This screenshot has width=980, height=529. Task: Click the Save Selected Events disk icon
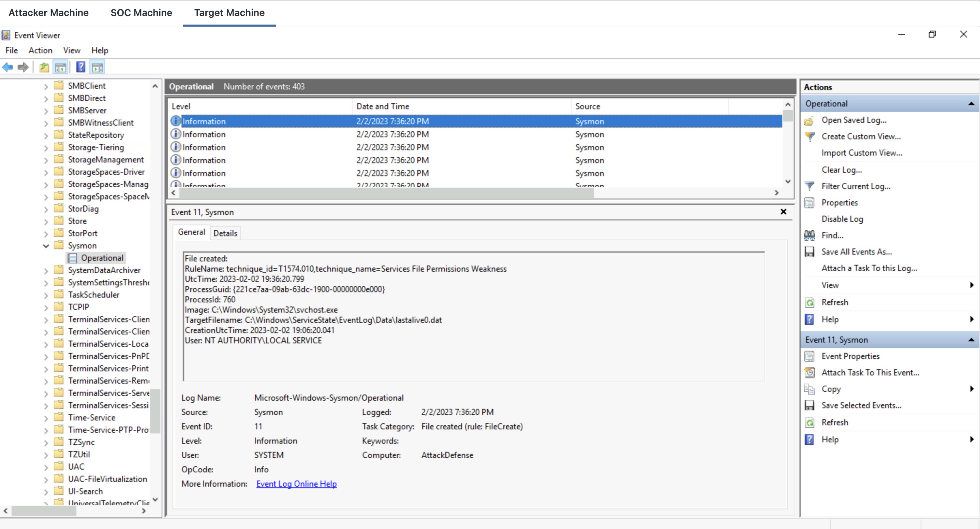pyautogui.click(x=809, y=405)
